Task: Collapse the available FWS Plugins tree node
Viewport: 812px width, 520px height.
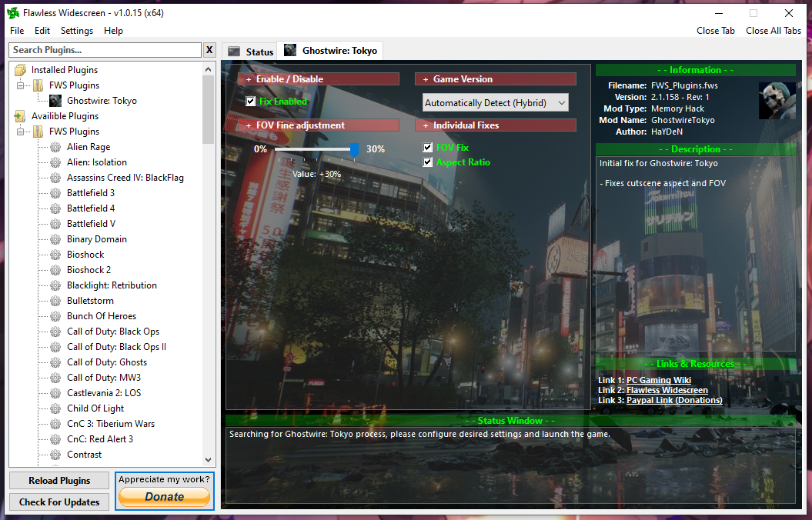Action: pos(20,132)
